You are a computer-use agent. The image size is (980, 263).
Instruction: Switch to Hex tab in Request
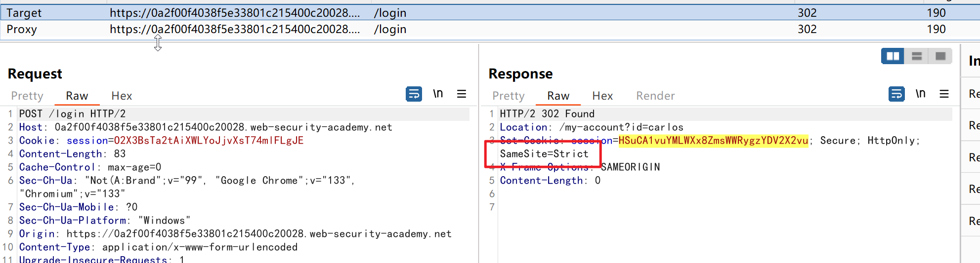[x=122, y=96]
